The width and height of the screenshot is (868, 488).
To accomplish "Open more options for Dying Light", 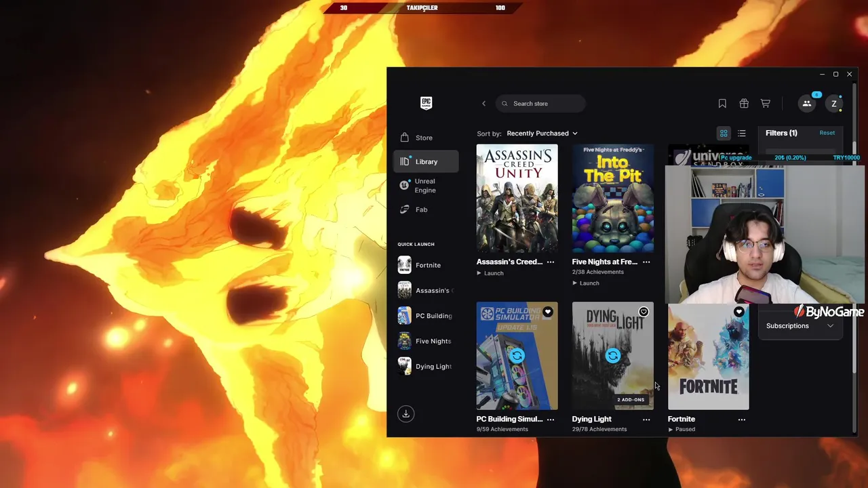I will tap(646, 420).
